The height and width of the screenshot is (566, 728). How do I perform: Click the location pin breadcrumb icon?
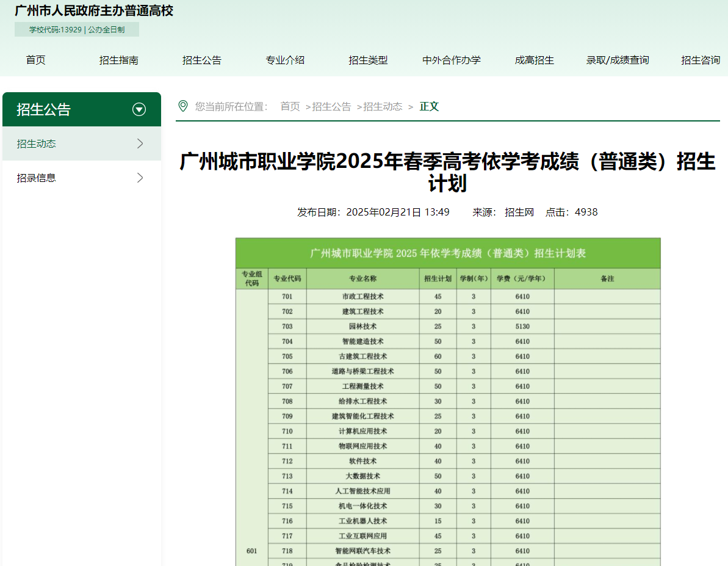pos(182,106)
